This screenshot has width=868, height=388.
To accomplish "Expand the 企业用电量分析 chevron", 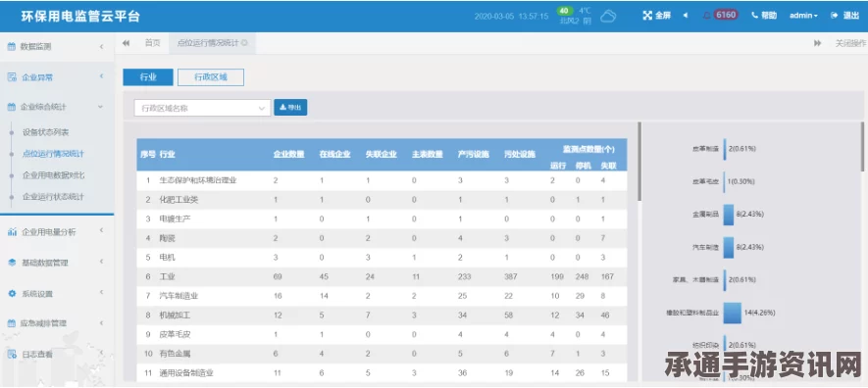I will point(101,230).
